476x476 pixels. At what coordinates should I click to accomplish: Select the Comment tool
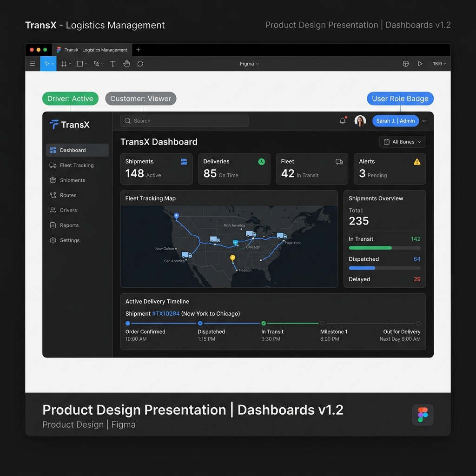140,64
